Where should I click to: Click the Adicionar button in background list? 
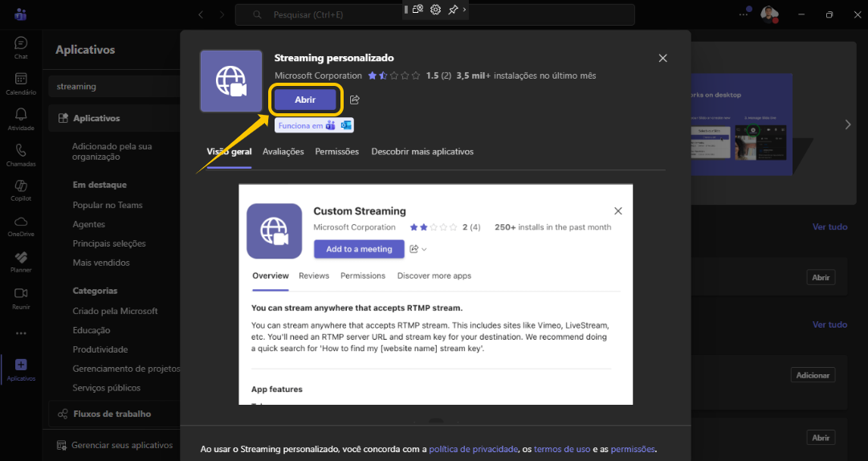[813, 375]
